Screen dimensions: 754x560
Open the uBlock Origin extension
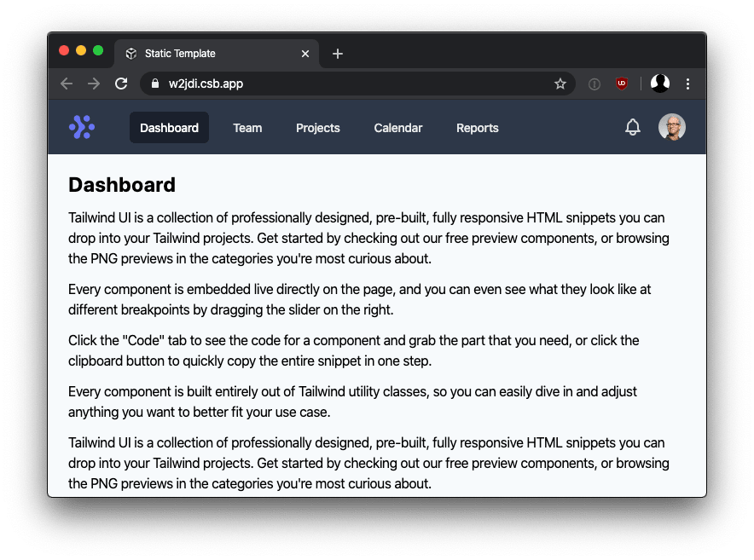(x=622, y=84)
